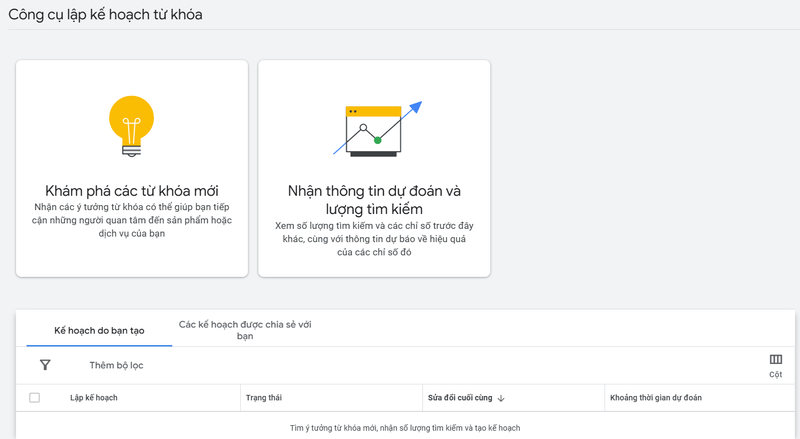This screenshot has width=800, height=439.
Task: Open Các kế hoạch được chia sẻ với bạn tab
Action: pyautogui.click(x=245, y=330)
